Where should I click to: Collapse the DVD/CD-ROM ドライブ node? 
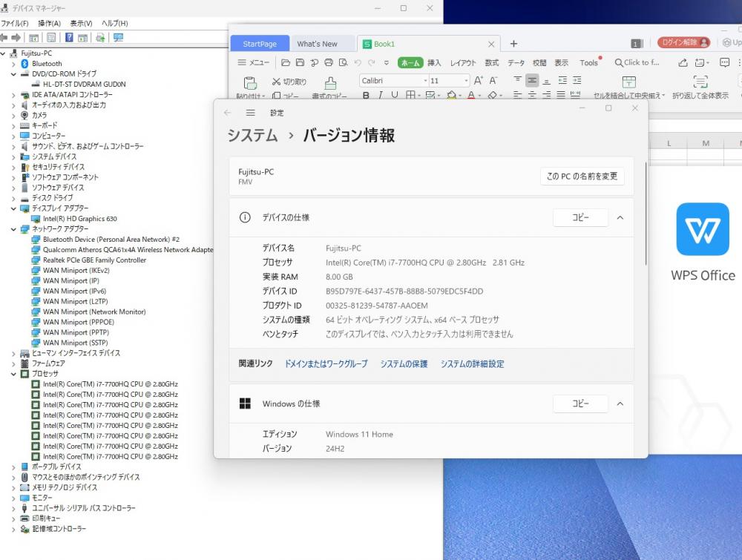13,74
